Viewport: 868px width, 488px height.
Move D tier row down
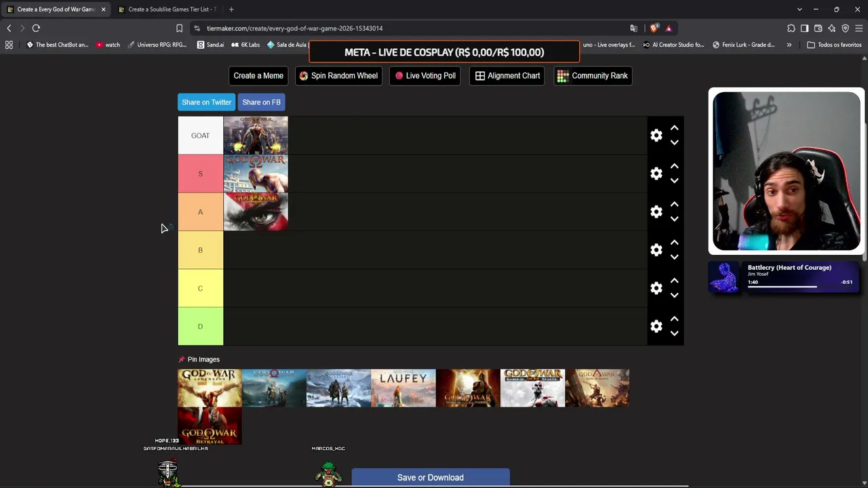point(674,333)
